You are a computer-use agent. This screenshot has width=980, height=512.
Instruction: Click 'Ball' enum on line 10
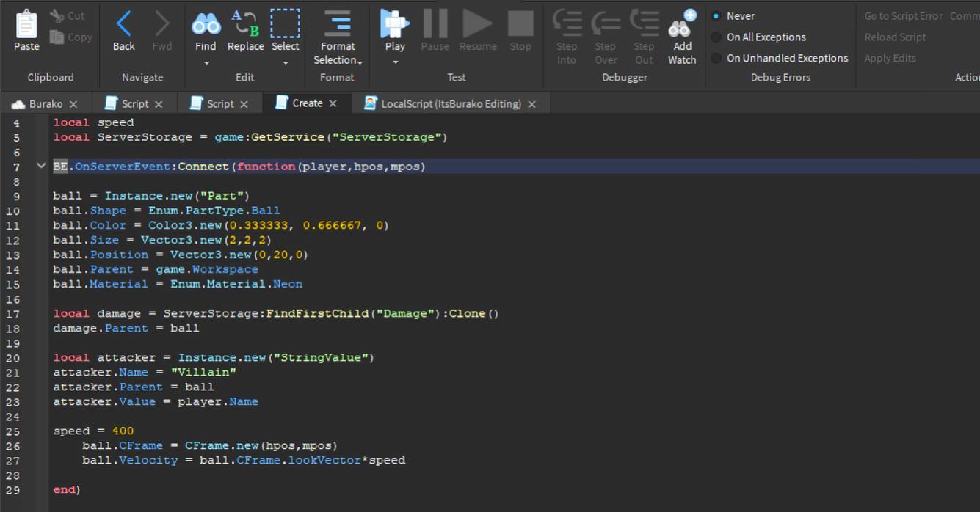coord(266,211)
